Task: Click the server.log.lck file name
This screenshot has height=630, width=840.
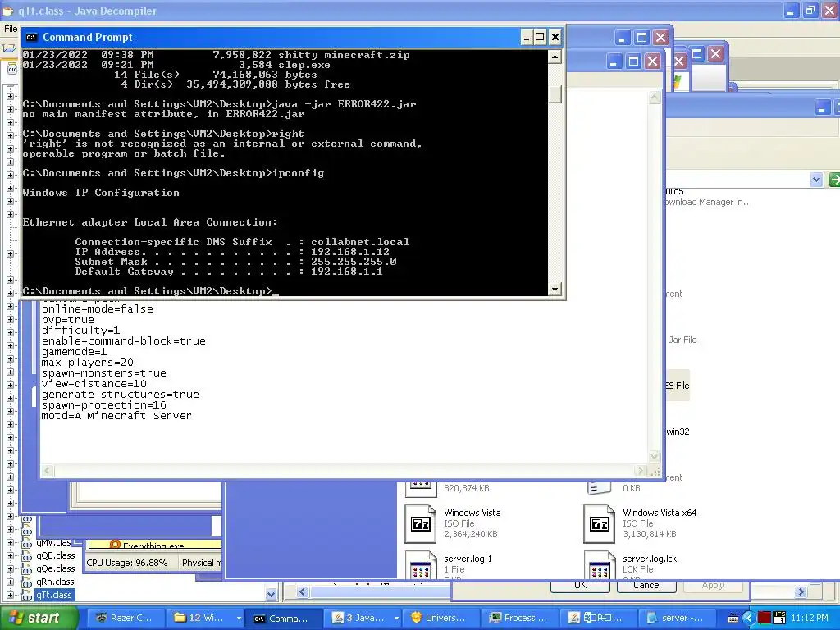Action: tap(650, 559)
